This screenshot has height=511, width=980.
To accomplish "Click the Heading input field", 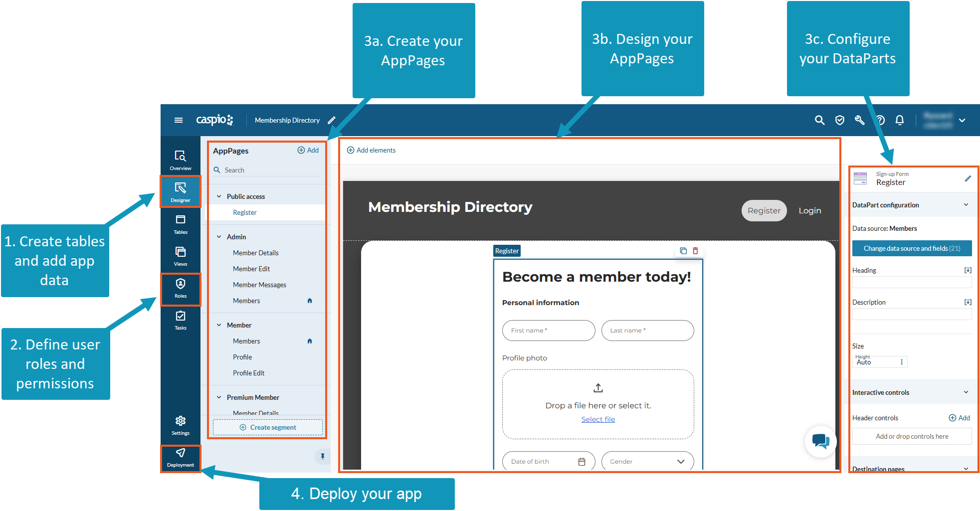I will click(912, 283).
